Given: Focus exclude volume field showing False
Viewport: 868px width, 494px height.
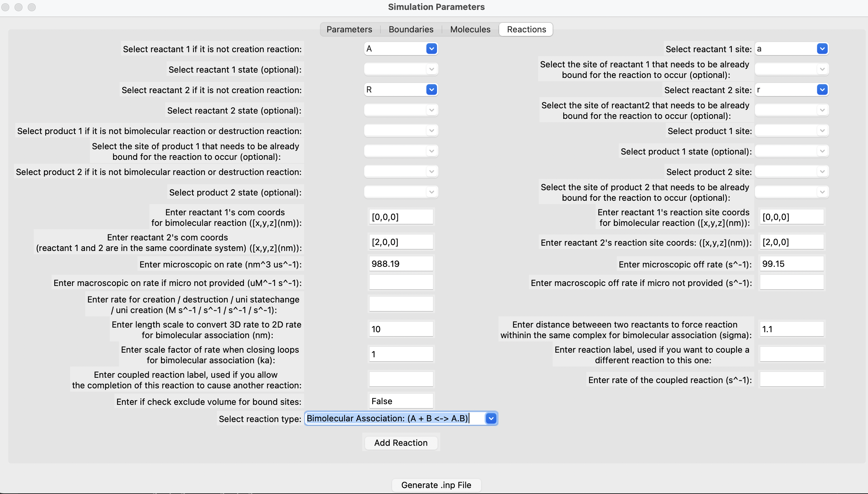Looking at the screenshot, I should coord(401,401).
